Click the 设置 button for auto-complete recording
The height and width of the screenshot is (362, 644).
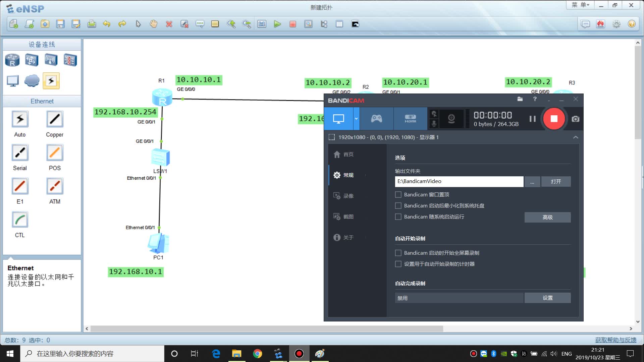547,298
